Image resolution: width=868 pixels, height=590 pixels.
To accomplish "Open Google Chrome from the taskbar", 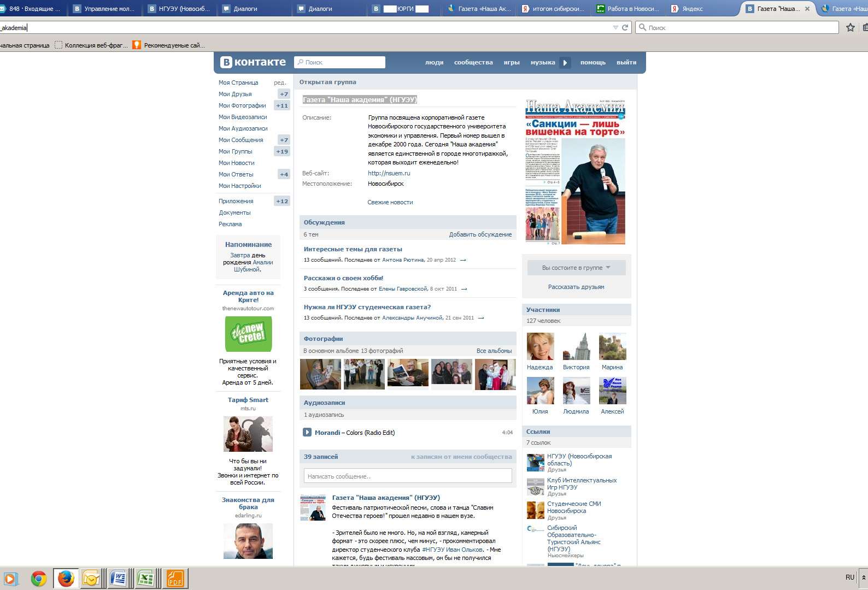I will point(39,579).
